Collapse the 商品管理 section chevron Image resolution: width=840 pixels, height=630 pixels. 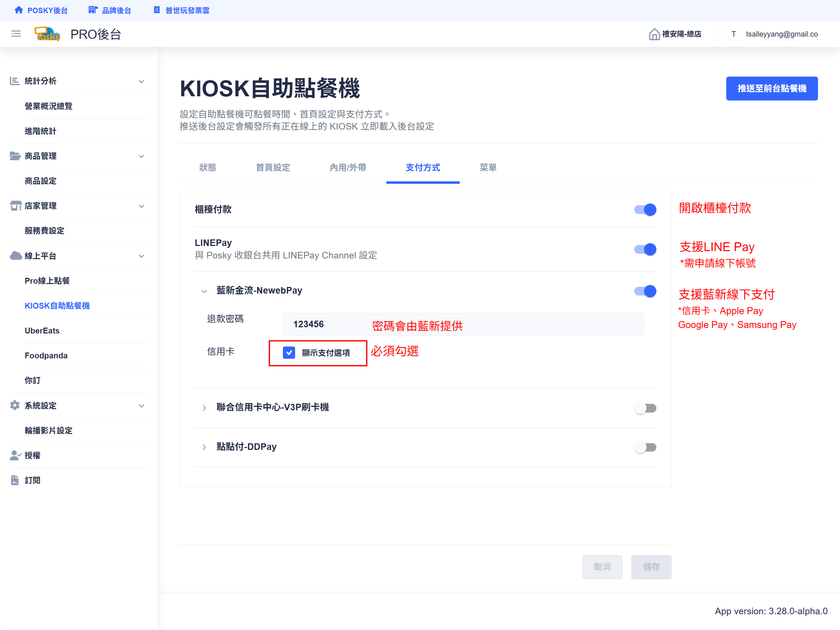pyautogui.click(x=141, y=156)
